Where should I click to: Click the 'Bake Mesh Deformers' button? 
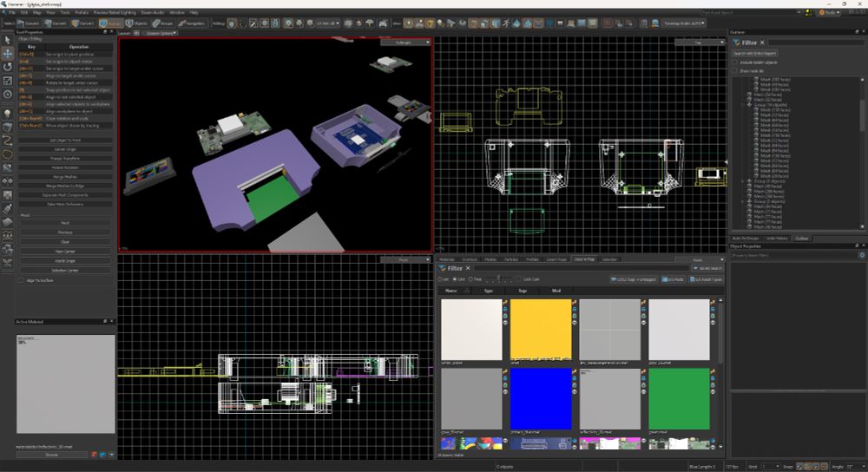[65, 204]
